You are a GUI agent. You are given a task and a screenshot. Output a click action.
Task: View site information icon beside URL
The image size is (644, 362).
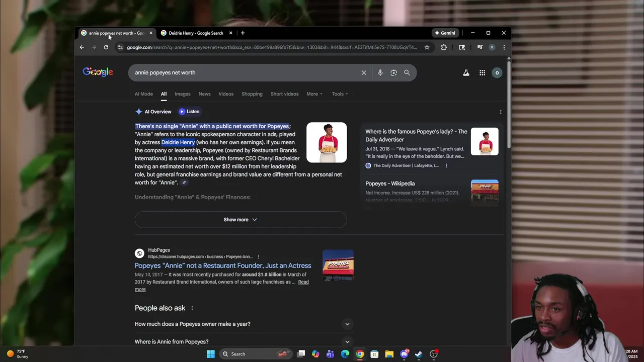(x=120, y=47)
